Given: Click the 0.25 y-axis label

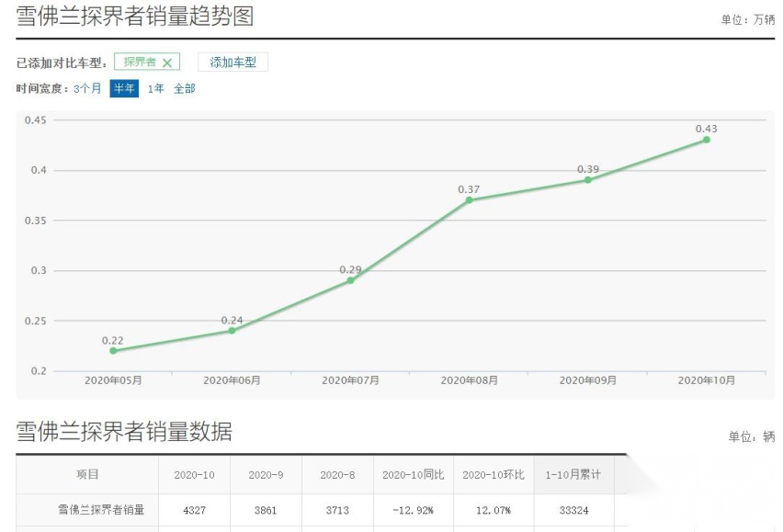Looking at the screenshot, I should pos(36,321).
